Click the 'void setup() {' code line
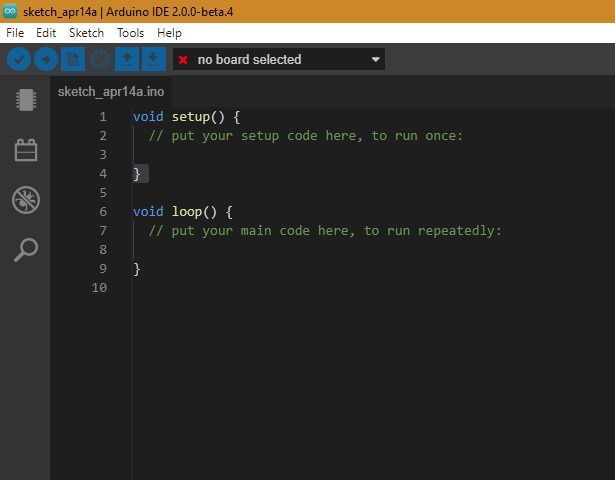 (x=186, y=117)
